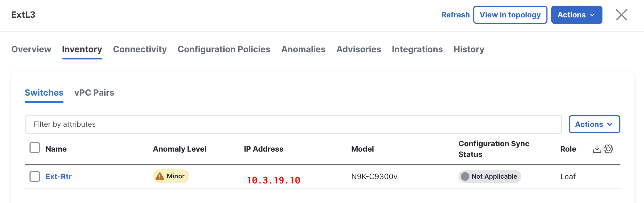Switch to the Advisories tab
This screenshot has height=203, width=644.
point(358,49)
